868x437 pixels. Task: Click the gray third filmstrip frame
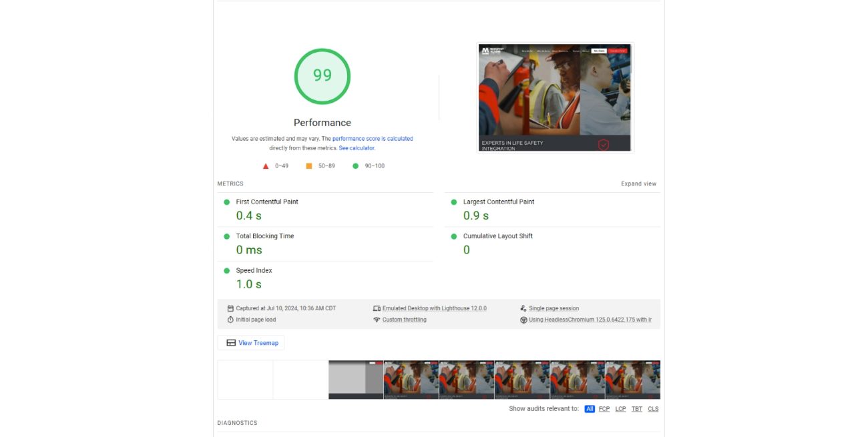click(x=356, y=380)
